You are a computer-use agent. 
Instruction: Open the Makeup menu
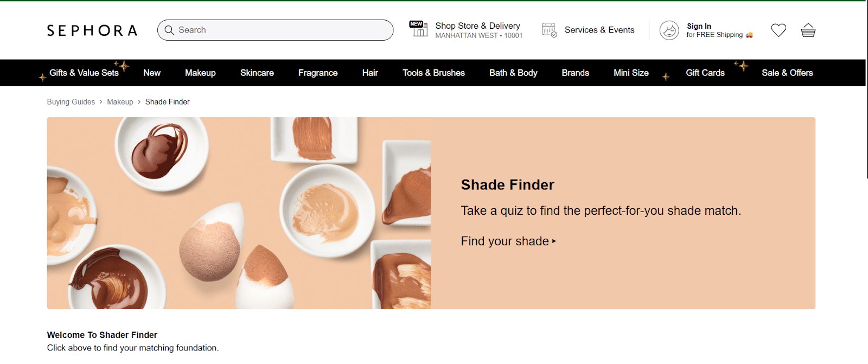(200, 73)
